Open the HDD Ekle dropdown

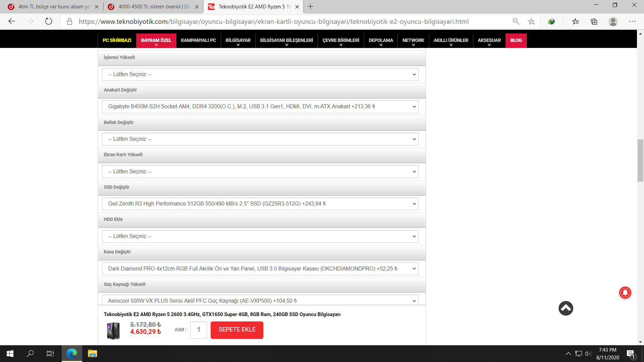pyautogui.click(x=260, y=236)
